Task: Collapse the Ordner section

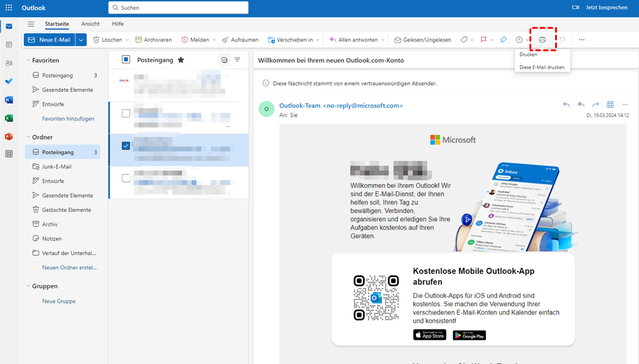Action: point(28,137)
